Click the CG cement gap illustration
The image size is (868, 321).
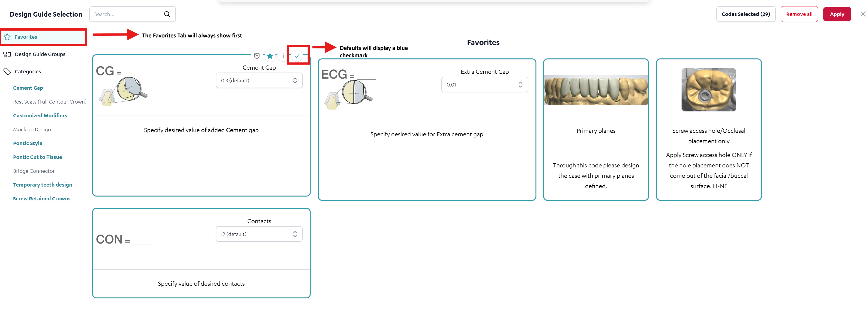point(123,86)
